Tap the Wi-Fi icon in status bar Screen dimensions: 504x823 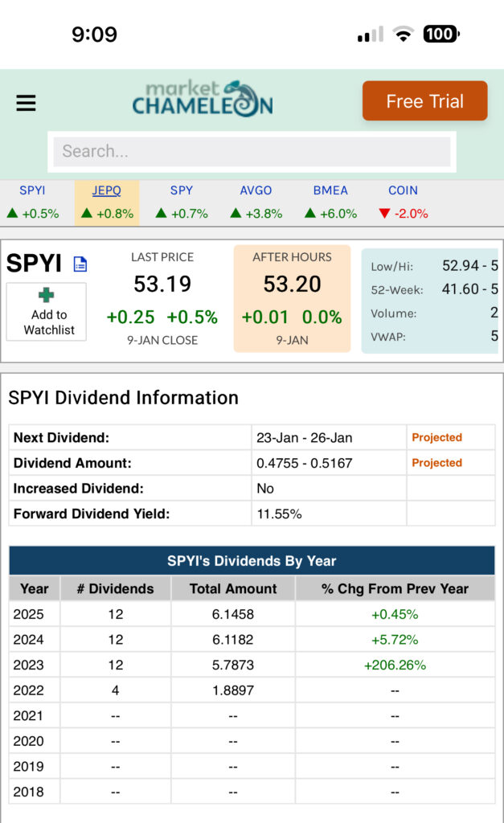(404, 35)
